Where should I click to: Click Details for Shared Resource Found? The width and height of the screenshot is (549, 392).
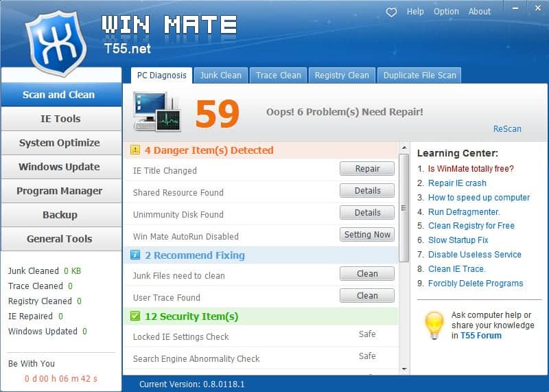pos(367,191)
